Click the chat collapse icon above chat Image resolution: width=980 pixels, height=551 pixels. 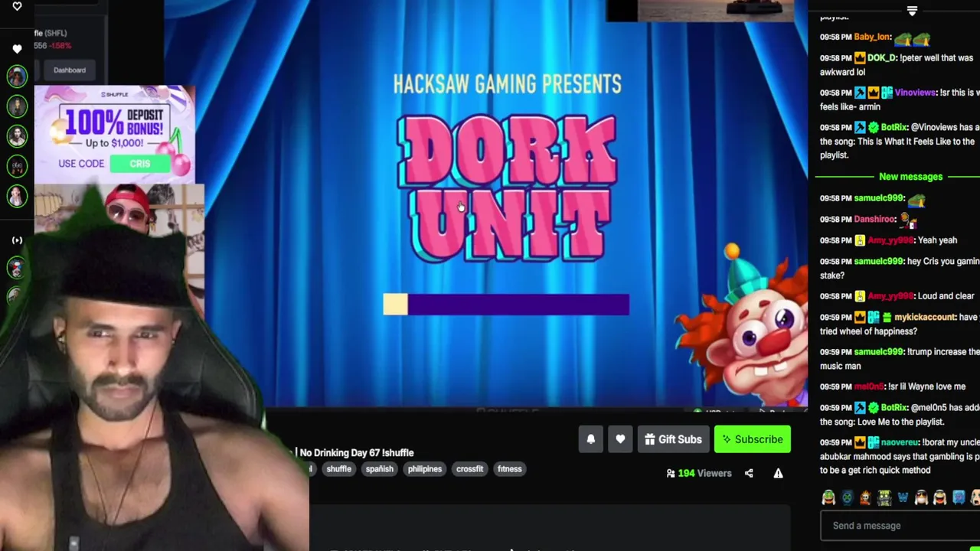point(912,11)
